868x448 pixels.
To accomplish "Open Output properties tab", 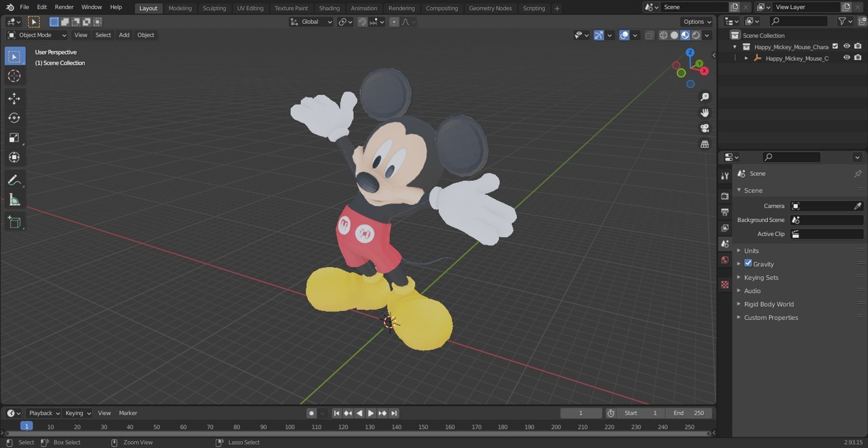I will (x=725, y=212).
